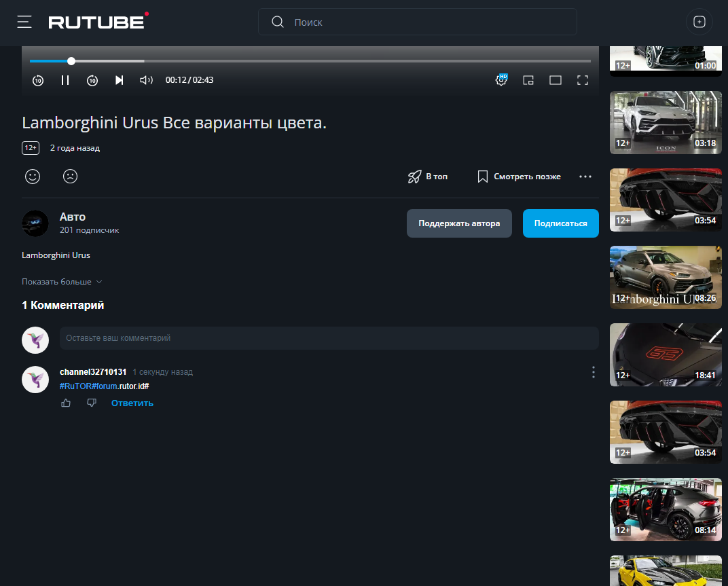This screenshot has height=586, width=728.
Task: Open the hamburger navigation menu
Action: click(x=24, y=22)
